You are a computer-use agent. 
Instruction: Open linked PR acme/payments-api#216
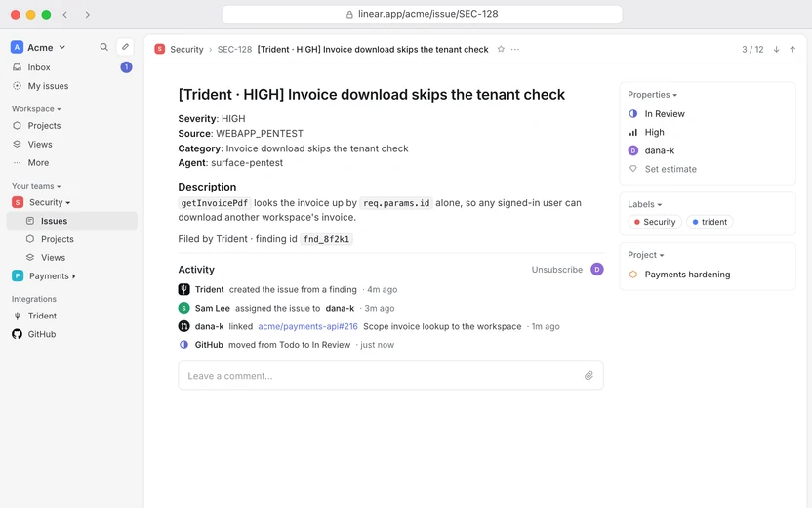point(307,326)
